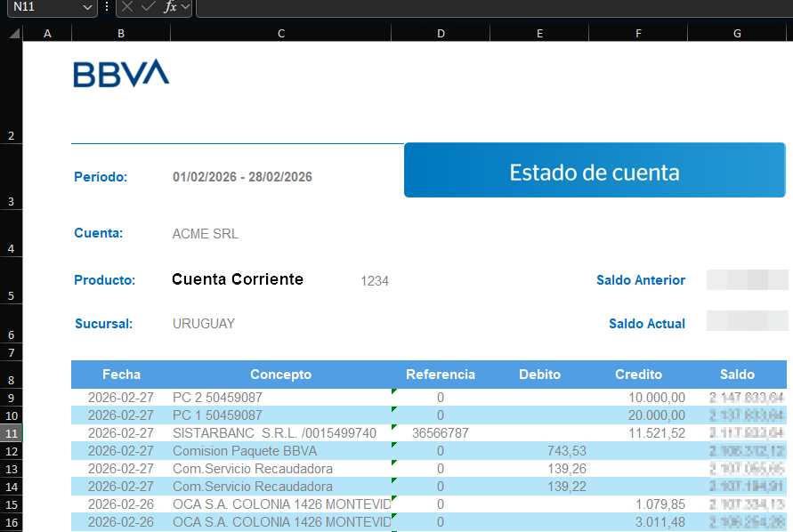
Task: Click the Credito table header
Action: pyautogui.click(x=638, y=375)
